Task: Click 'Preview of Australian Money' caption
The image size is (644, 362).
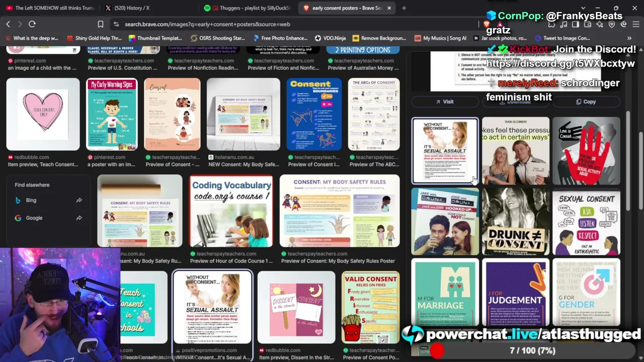Action: [363, 68]
